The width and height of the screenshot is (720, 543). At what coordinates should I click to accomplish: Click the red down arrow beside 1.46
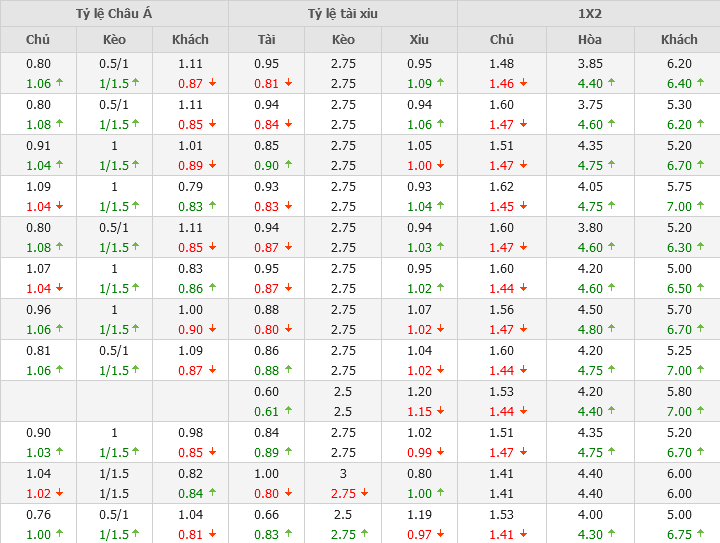pos(525,84)
